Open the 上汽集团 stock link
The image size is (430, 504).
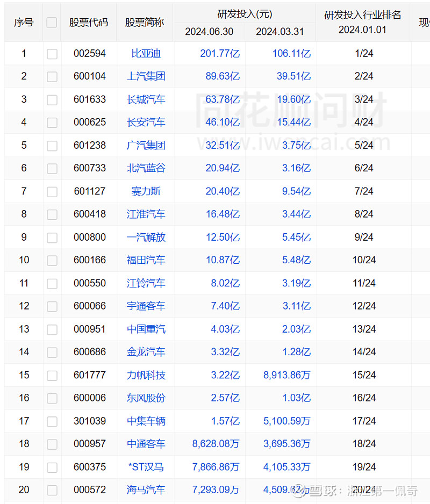point(146,76)
